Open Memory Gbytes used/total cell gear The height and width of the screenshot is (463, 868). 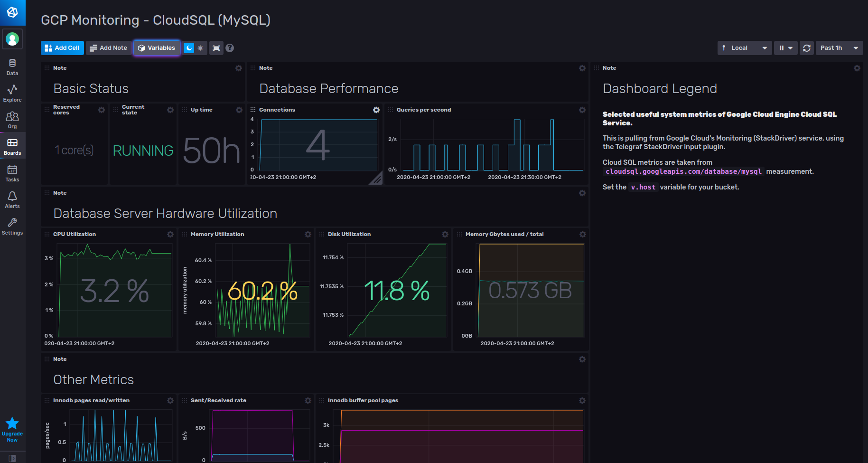[583, 235]
